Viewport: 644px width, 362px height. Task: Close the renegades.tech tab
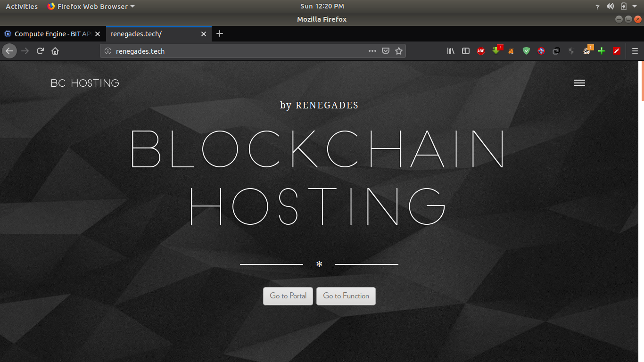point(204,34)
